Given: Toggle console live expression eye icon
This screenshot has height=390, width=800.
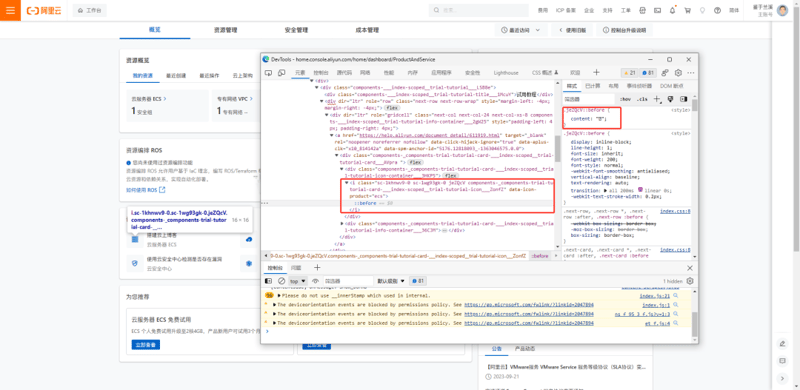Looking at the screenshot, I should click(315, 281).
